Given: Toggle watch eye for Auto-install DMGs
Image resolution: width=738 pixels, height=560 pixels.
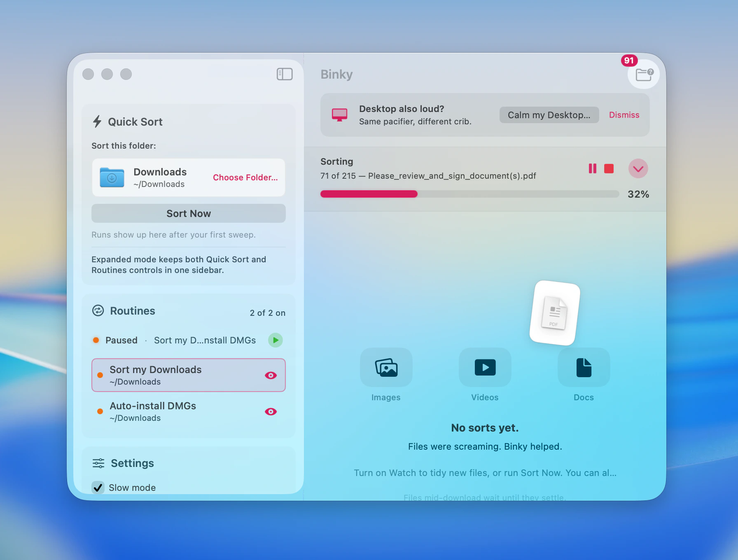Looking at the screenshot, I should 271,411.
